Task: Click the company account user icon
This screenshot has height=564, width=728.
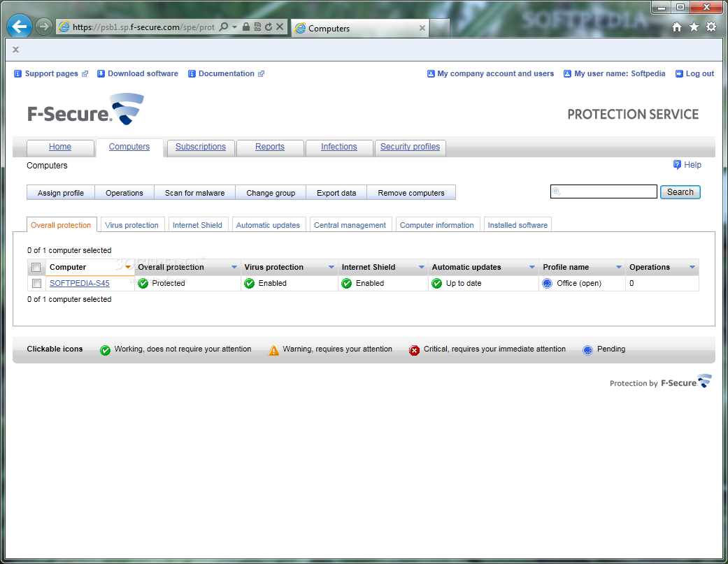Action: tap(431, 74)
